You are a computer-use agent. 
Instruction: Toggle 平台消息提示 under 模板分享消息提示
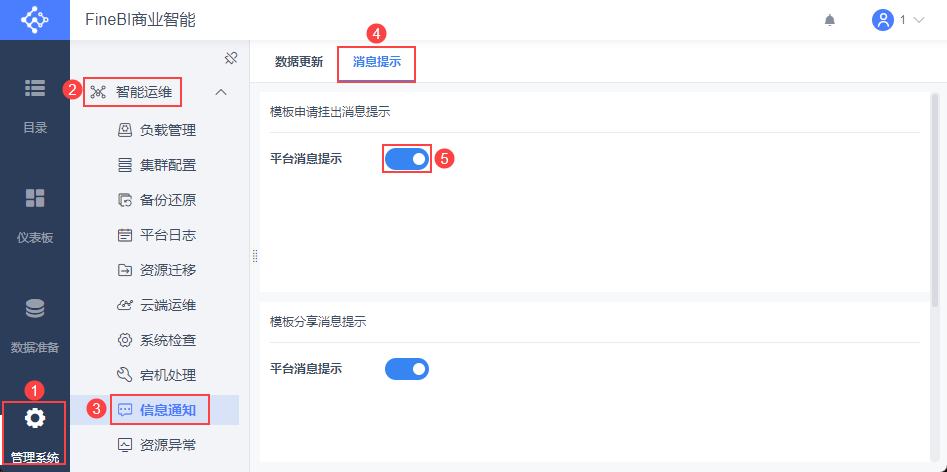point(406,369)
